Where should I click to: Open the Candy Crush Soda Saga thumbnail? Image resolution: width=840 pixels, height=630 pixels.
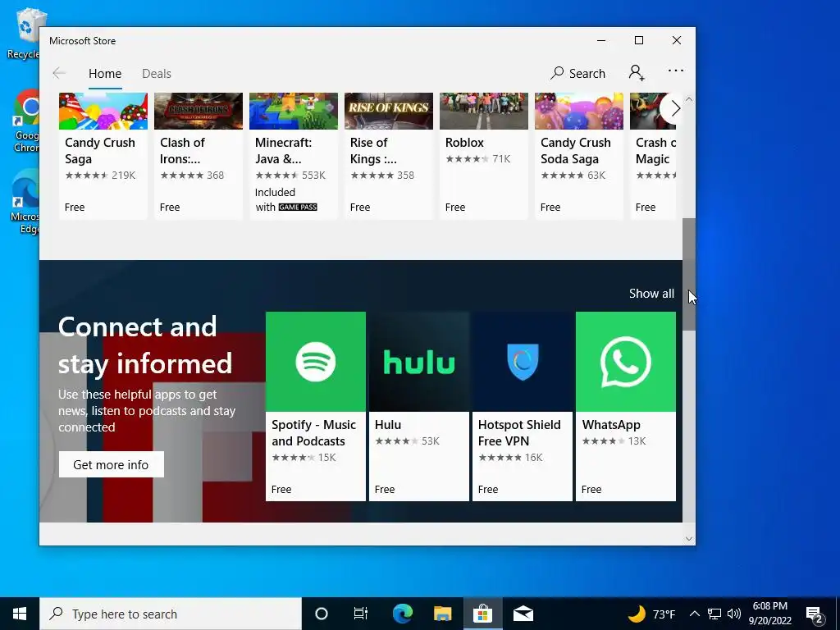tap(579, 111)
